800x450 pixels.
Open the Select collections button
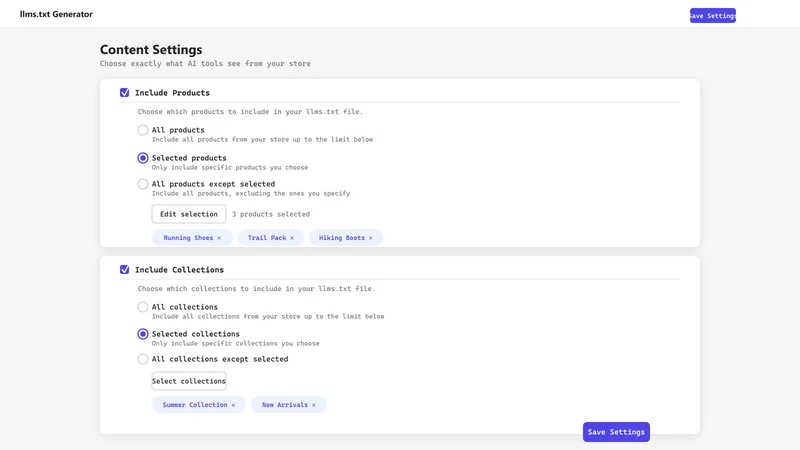[x=189, y=381]
